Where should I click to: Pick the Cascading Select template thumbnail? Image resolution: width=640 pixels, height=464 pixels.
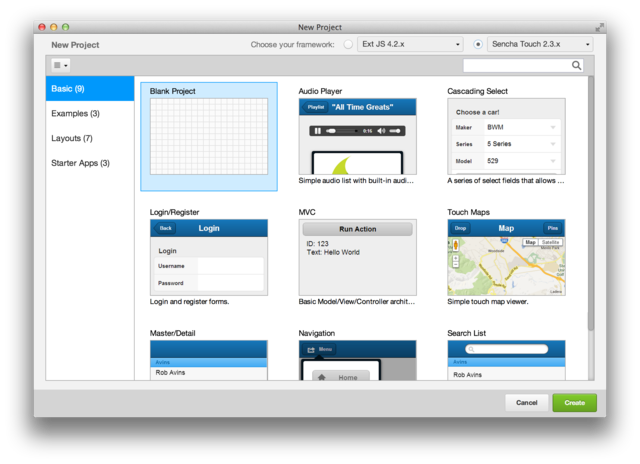pos(506,136)
